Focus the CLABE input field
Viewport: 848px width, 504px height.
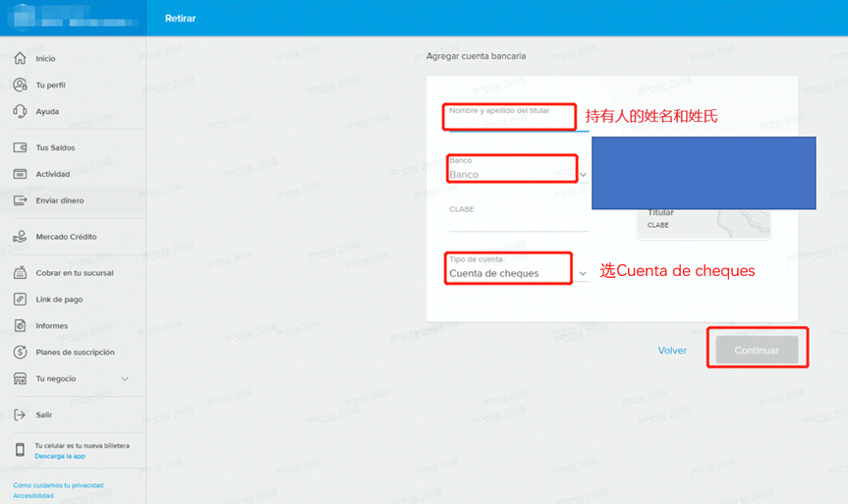519,218
